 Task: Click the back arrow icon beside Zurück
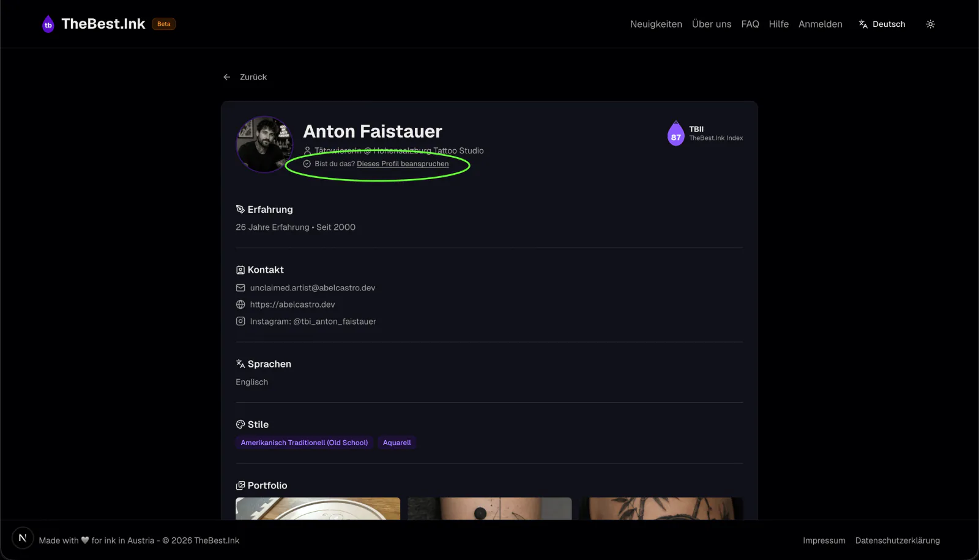pos(227,77)
